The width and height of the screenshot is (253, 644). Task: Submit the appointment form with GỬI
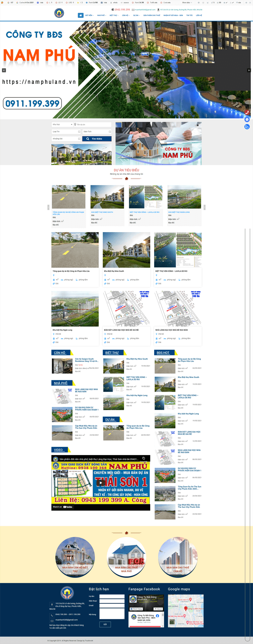105,624
